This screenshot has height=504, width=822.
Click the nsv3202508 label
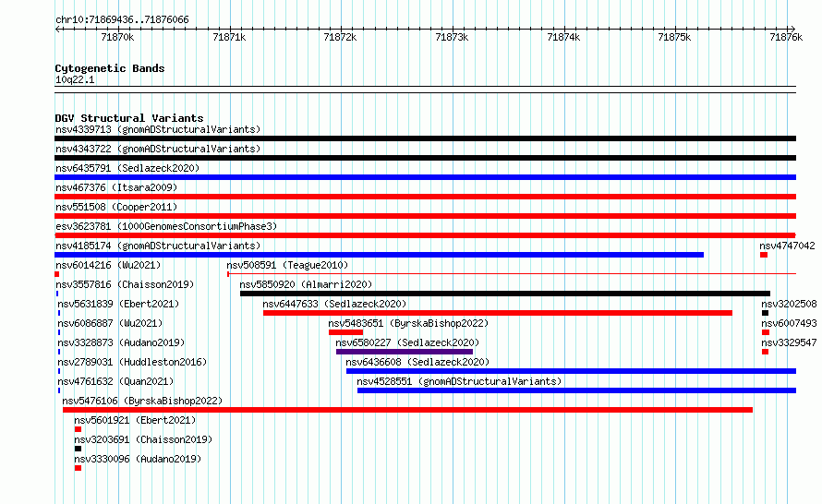pos(789,304)
